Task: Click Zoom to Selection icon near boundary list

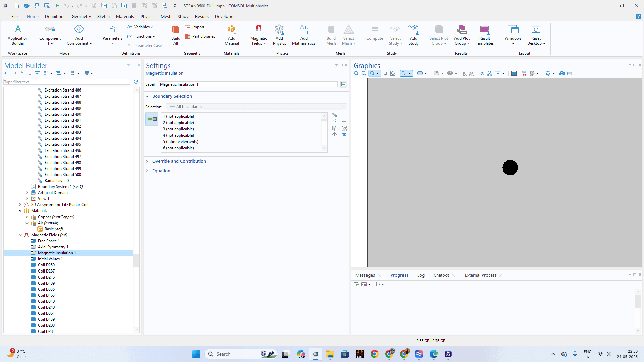Action: pos(335,135)
